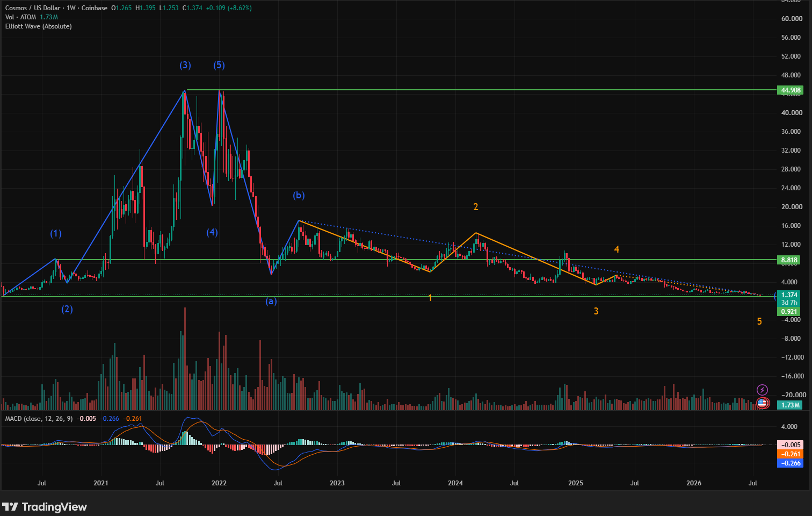
Task: Click the orange wave 2 label
Action: (476, 207)
